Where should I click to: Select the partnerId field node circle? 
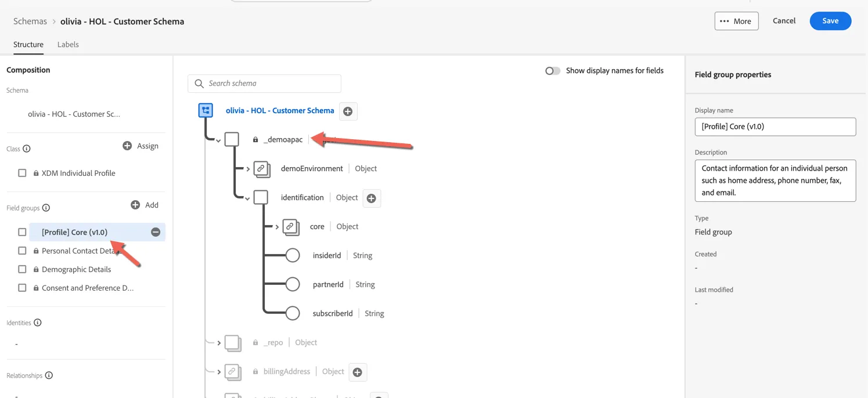tap(293, 284)
